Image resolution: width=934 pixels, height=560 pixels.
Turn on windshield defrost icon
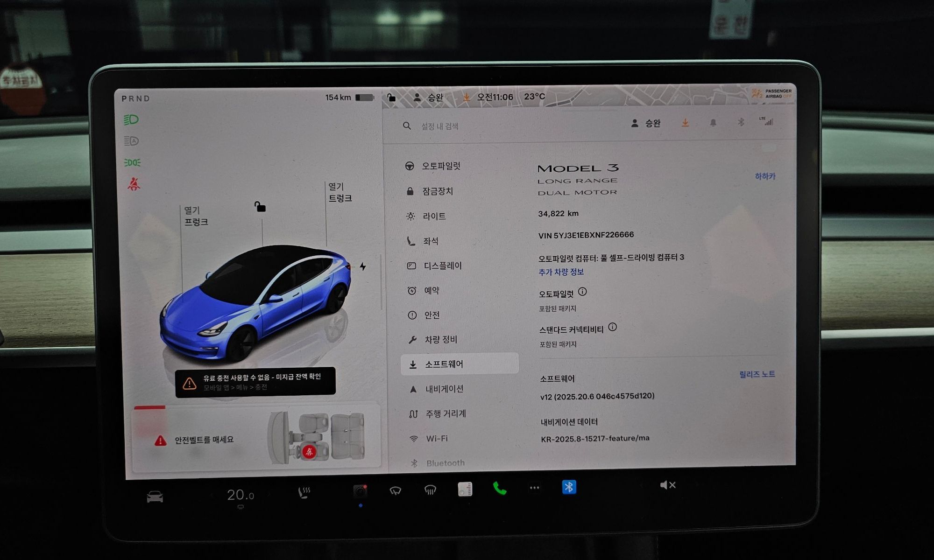[430, 490]
